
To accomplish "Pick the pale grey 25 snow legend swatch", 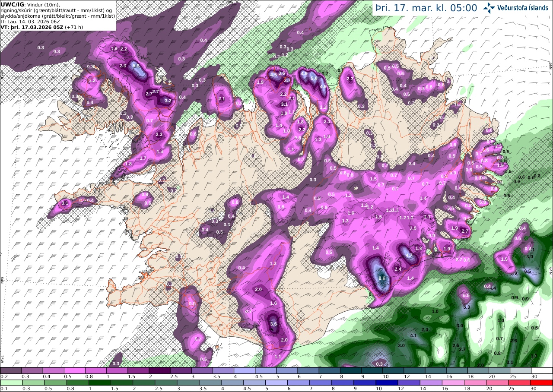I will coord(521,370).
